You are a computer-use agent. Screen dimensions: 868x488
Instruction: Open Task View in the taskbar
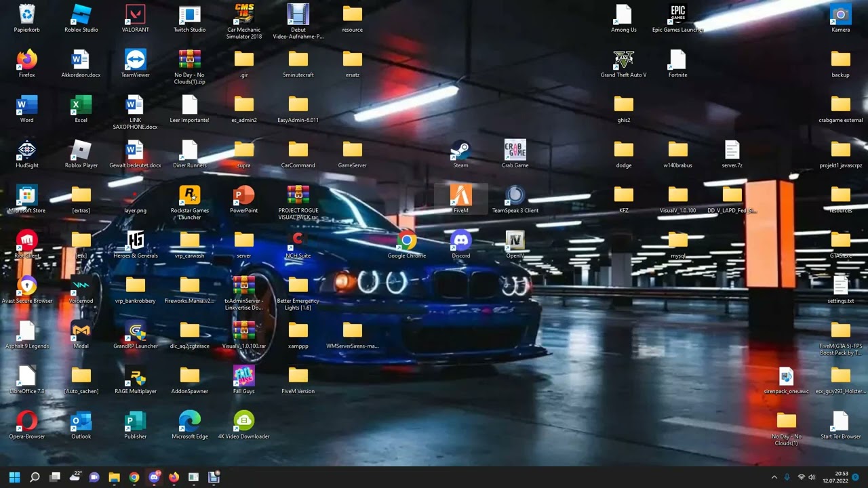point(55,477)
